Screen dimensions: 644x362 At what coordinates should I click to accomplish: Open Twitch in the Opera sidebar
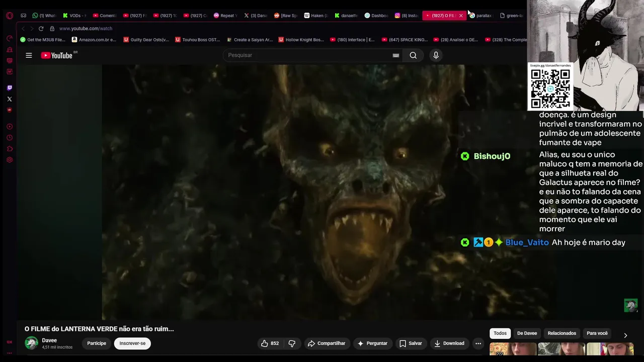tap(9, 88)
